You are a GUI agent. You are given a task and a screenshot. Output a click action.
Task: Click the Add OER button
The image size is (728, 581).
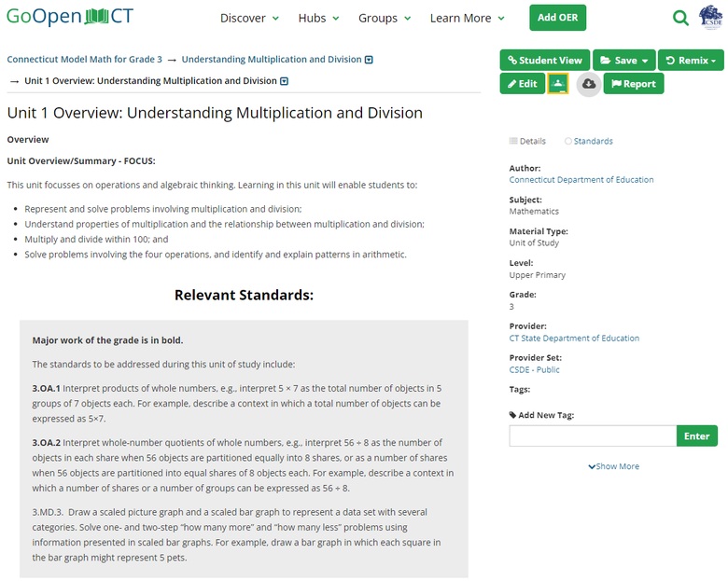coord(558,18)
